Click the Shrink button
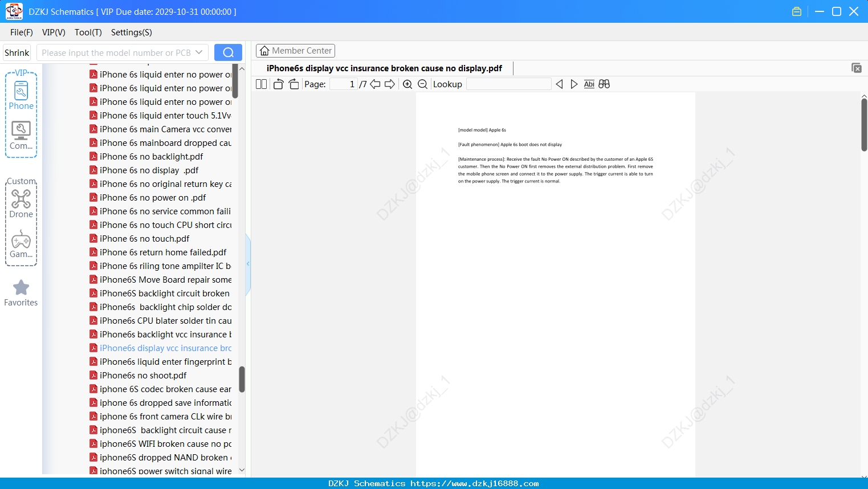This screenshot has width=868, height=489. pos(17,52)
